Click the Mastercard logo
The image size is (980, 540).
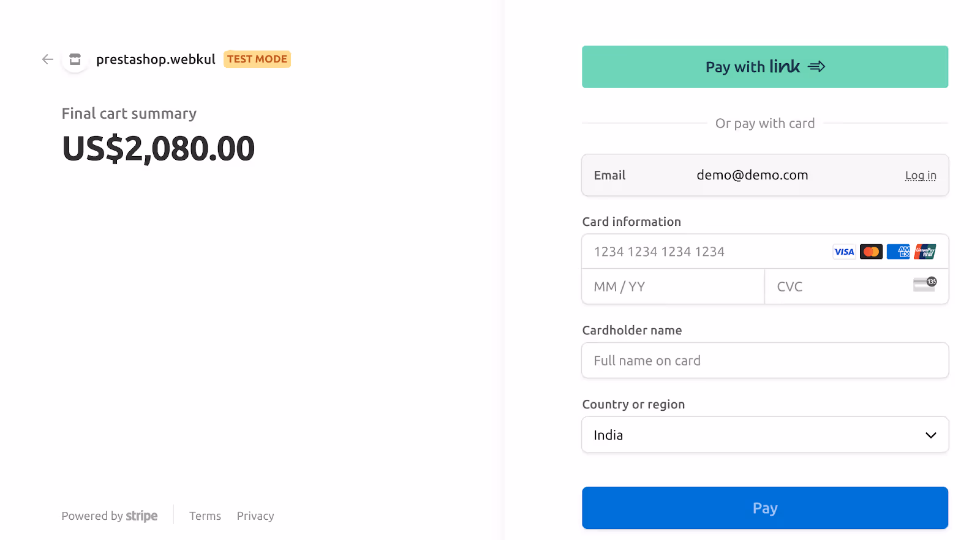click(871, 252)
